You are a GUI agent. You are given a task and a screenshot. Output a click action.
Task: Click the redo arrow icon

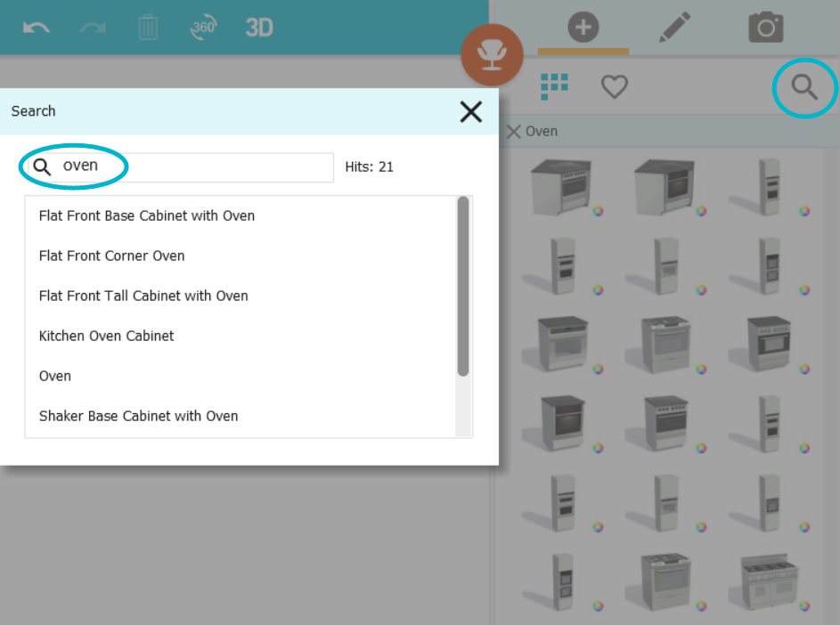pyautogui.click(x=93, y=28)
